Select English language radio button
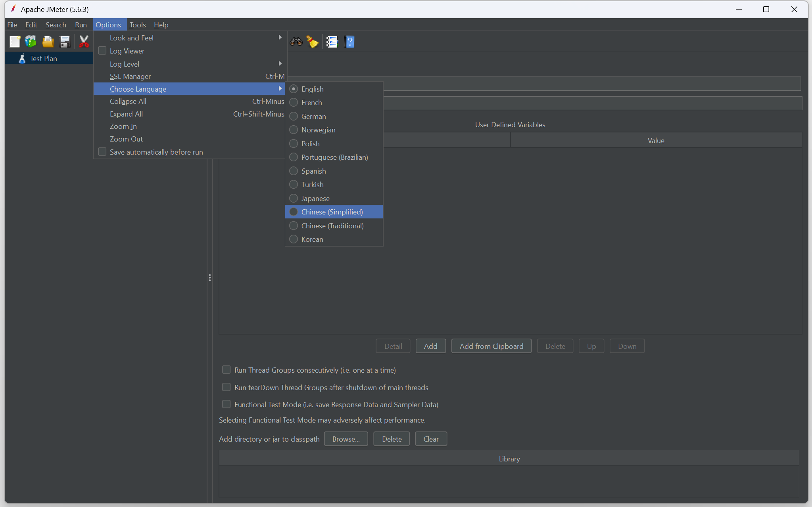This screenshot has height=507, width=812. point(294,89)
